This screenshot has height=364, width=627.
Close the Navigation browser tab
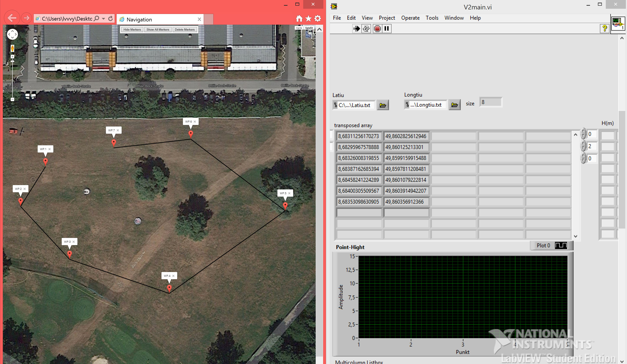pyautogui.click(x=199, y=19)
